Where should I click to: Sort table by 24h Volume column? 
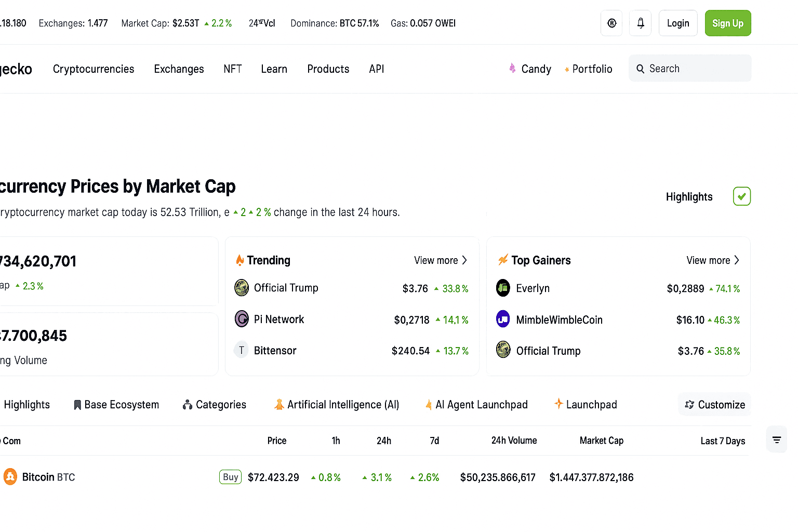[514, 441]
